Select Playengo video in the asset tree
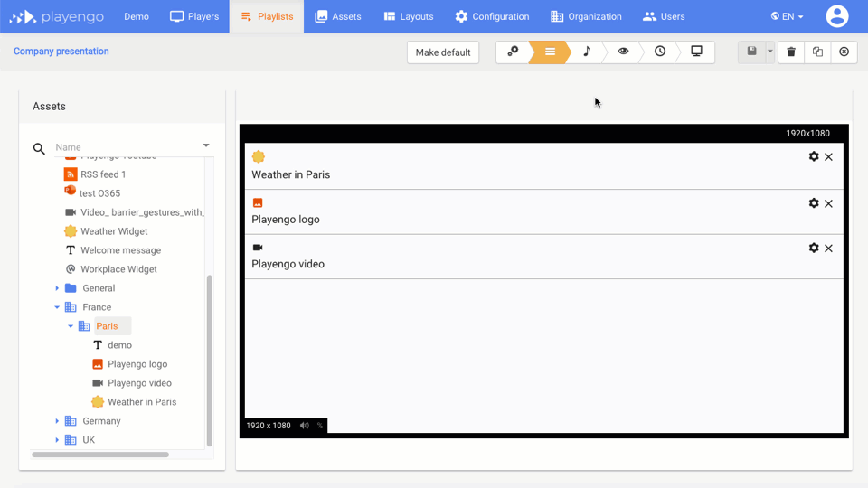 tap(132, 383)
